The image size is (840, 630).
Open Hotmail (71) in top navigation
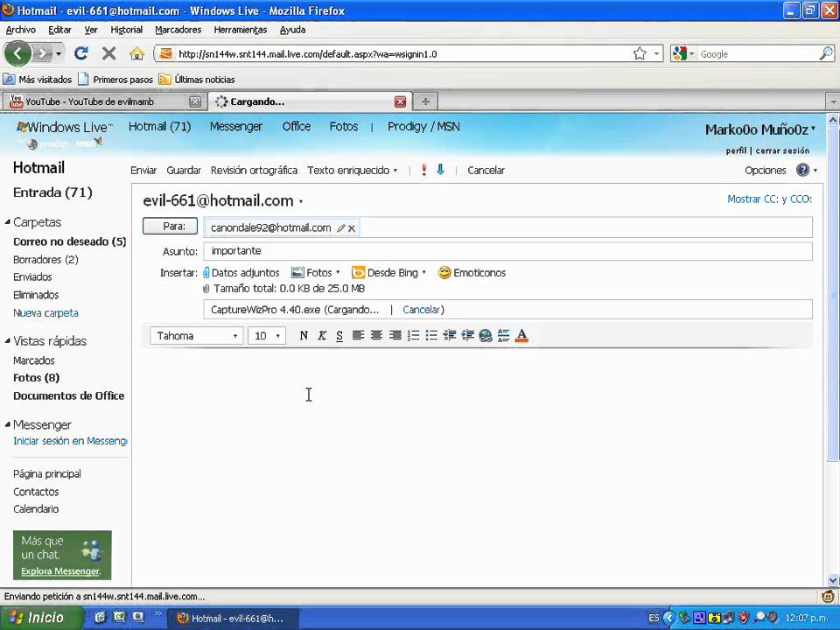coord(159,126)
